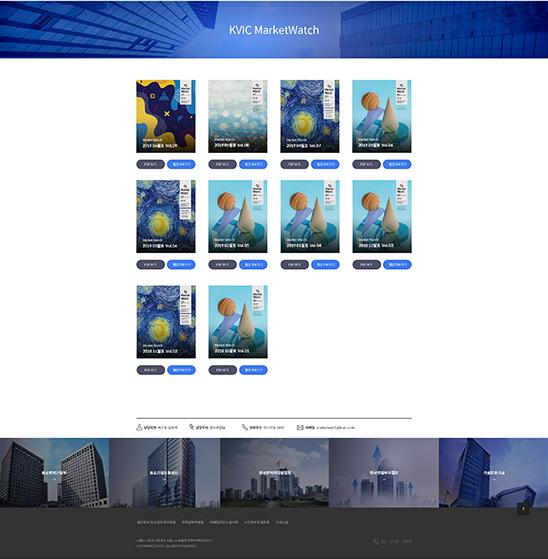Screen dimensions: 548x559
Task: Click the phone handset icon
Action: click(245, 427)
